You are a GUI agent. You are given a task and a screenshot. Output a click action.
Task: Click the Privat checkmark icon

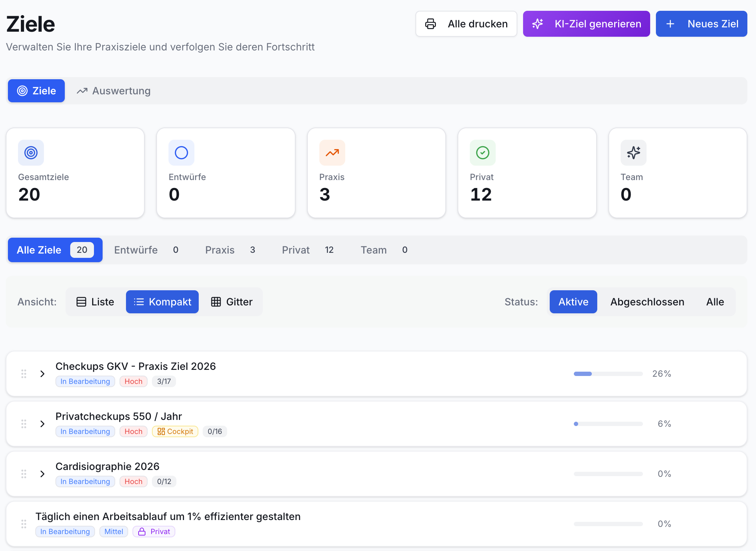pyautogui.click(x=483, y=153)
